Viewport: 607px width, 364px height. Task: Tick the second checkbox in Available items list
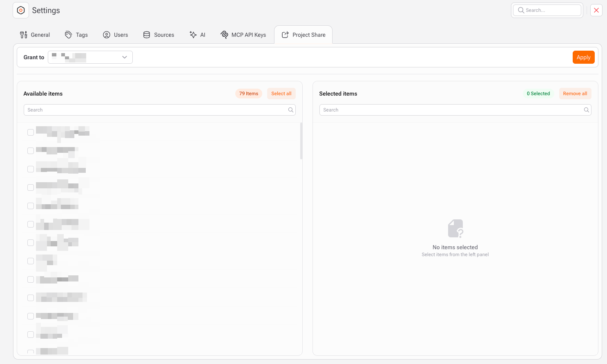[x=31, y=151]
